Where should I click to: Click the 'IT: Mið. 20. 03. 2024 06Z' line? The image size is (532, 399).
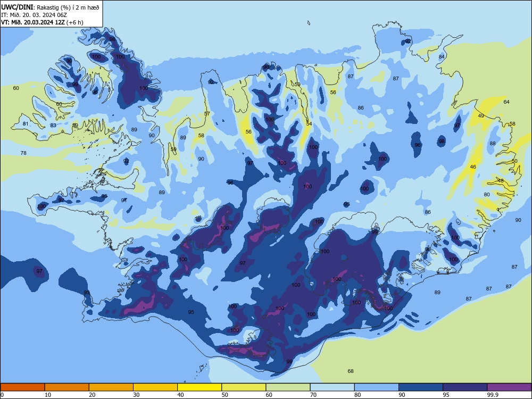coord(34,15)
